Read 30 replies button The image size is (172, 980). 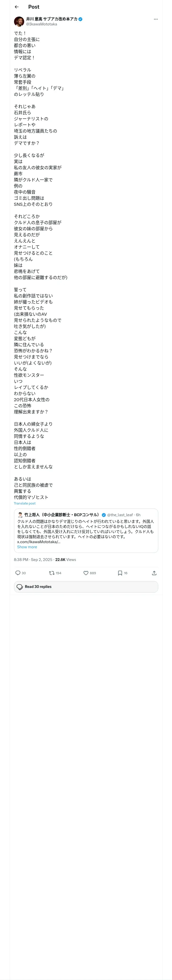[x=86, y=587]
